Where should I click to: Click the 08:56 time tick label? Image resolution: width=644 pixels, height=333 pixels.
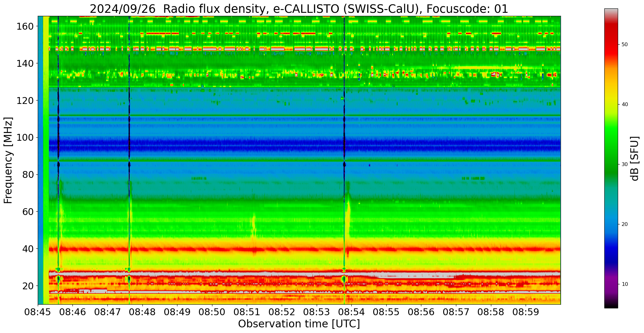coord(421,312)
